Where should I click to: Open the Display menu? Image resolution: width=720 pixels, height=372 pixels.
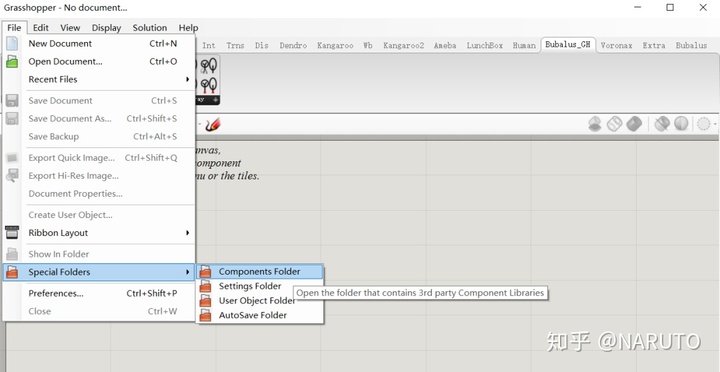tap(106, 28)
